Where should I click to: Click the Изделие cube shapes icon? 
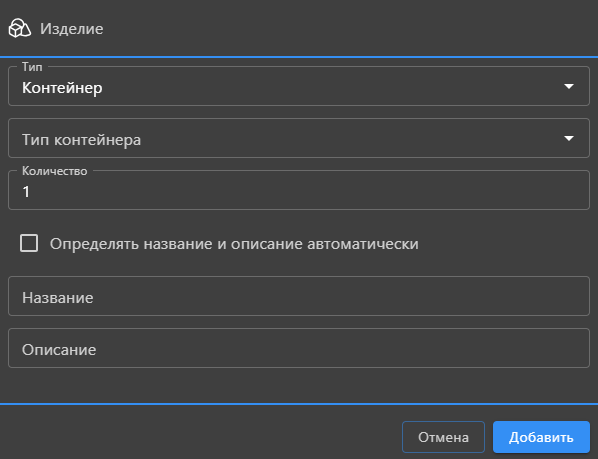click(20, 29)
